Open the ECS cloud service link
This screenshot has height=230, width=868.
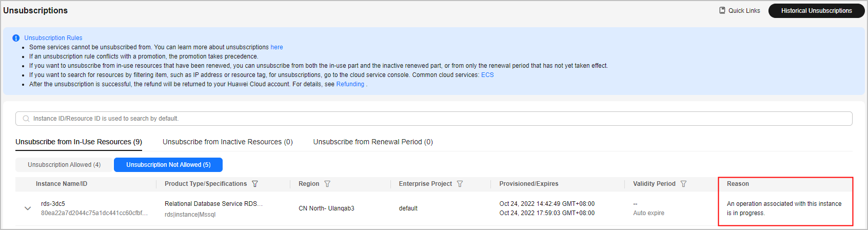tap(487, 75)
